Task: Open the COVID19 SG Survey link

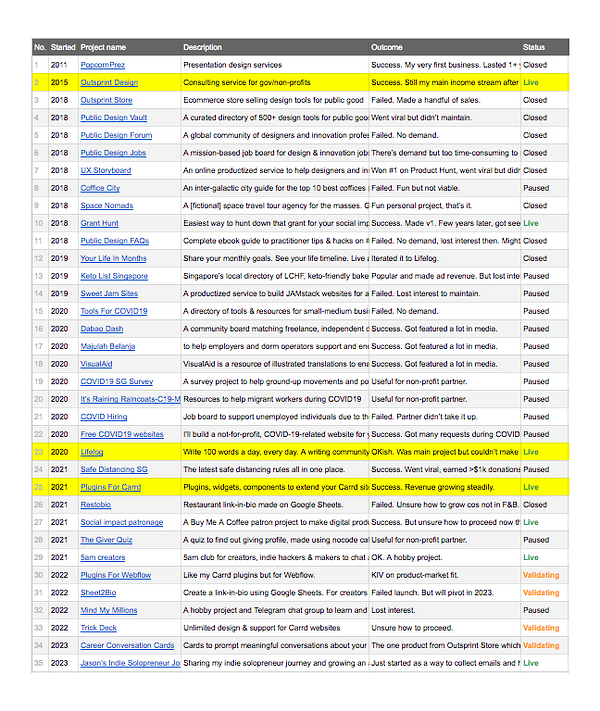Action: click(x=117, y=382)
